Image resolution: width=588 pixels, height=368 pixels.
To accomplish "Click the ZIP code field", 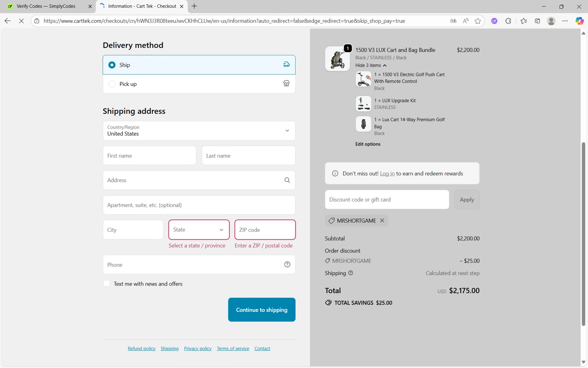I will (265, 230).
